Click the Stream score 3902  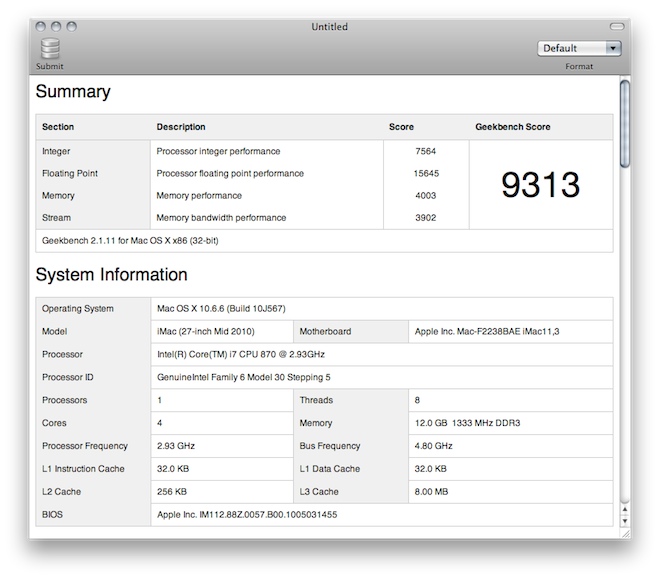click(x=426, y=218)
